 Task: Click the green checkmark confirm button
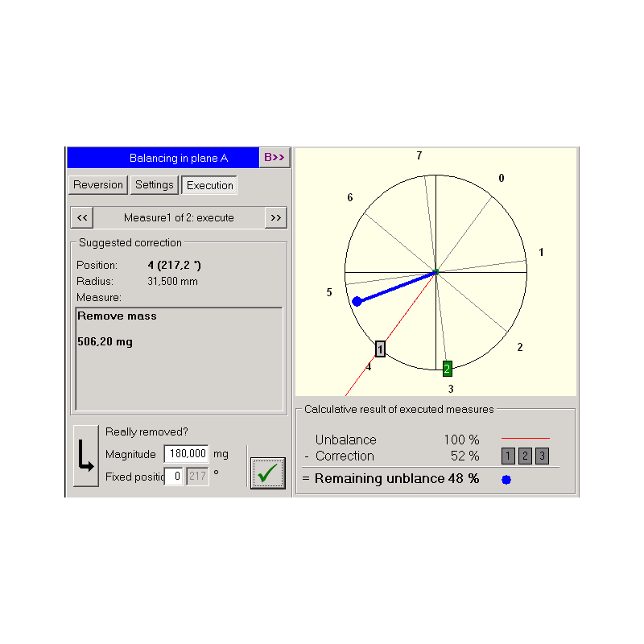268,473
